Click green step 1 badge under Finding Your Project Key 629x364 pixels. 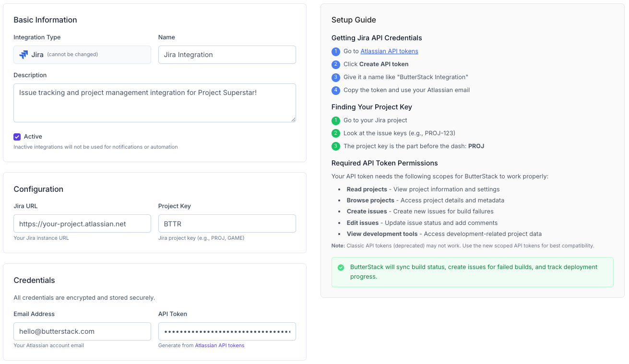coord(336,120)
